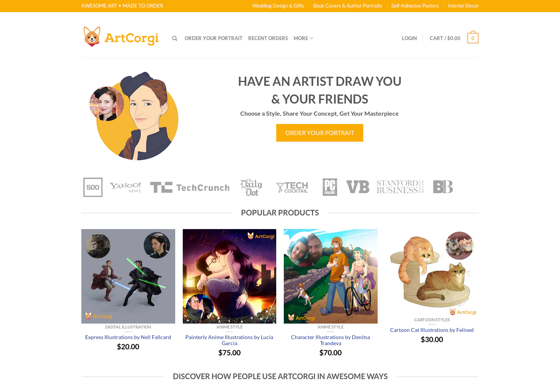Open Express Illustrations by Nell Fallcard
This screenshot has width=560, height=392.
point(128,337)
